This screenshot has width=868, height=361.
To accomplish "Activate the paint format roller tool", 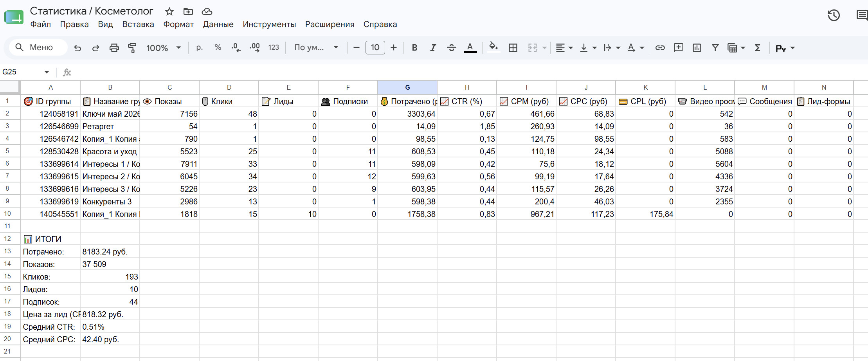I will point(132,48).
